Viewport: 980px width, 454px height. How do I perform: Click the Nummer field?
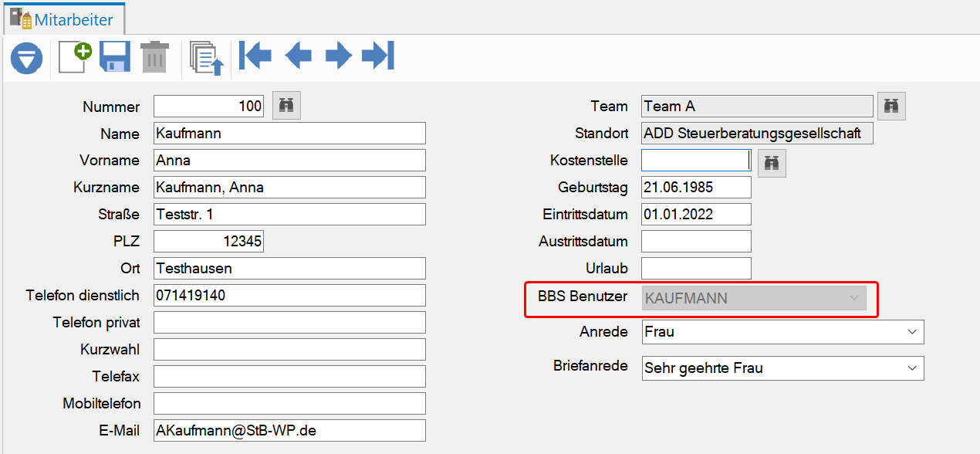tap(209, 107)
